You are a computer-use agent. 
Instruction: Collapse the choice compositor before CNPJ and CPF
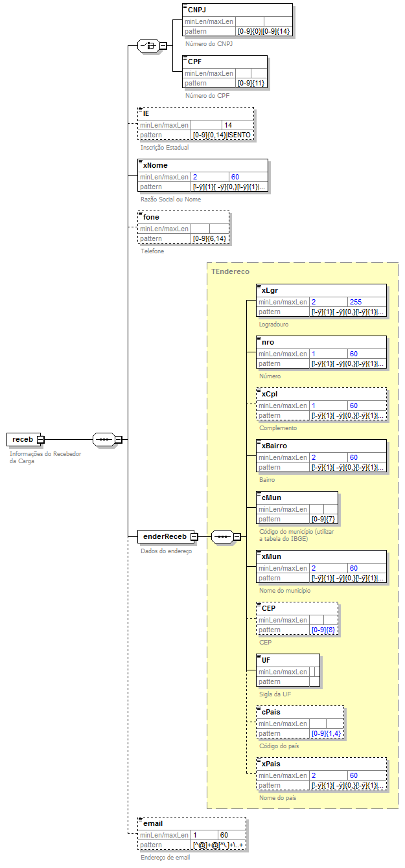[163, 45]
